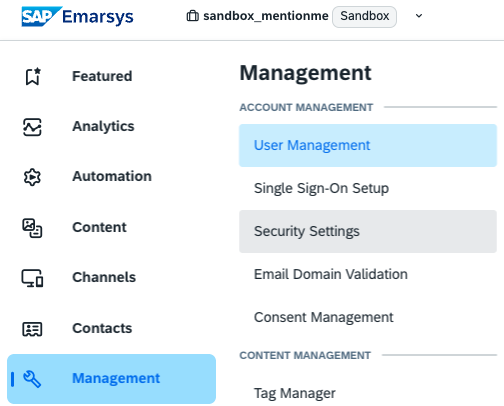Expand the account switcher chevron
The height and width of the screenshot is (406, 504).
point(419,16)
